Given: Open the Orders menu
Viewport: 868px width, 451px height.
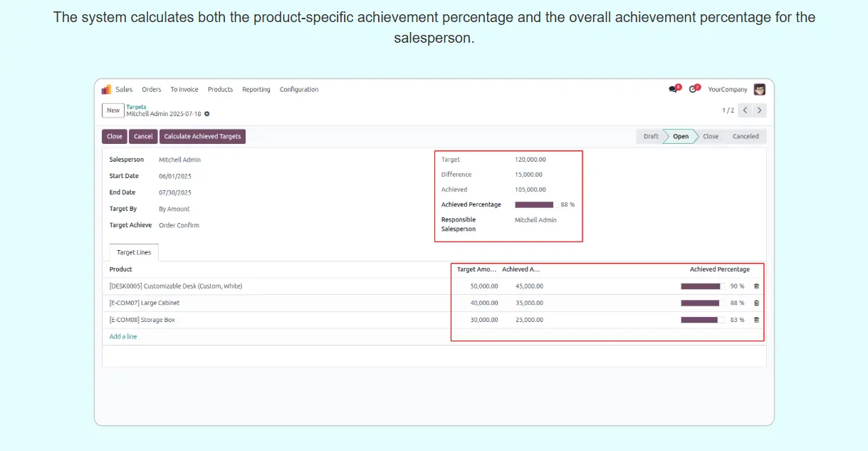Looking at the screenshot, I should point(152,90).
